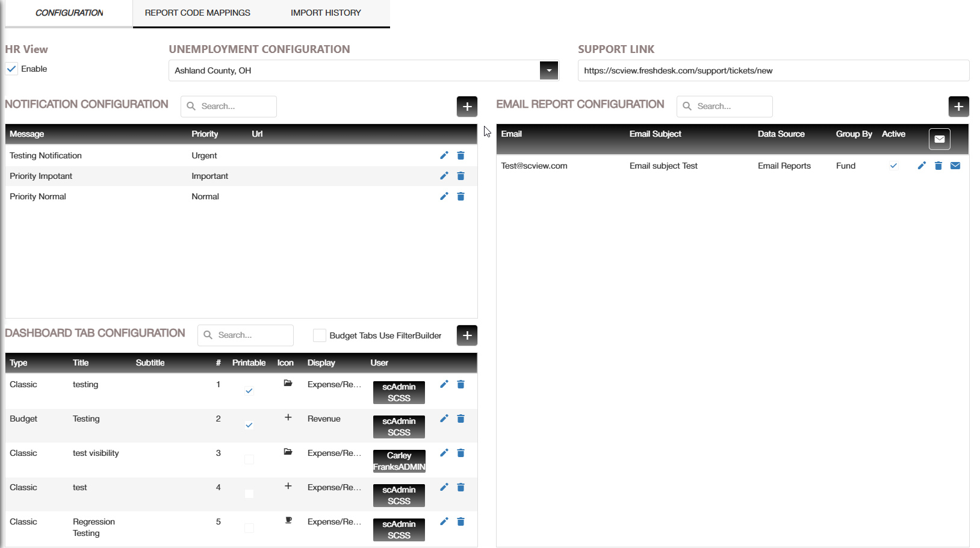Delete the Priority Normal notification
Viewport: 980px width, 548px height.
(x=461, y=196)
